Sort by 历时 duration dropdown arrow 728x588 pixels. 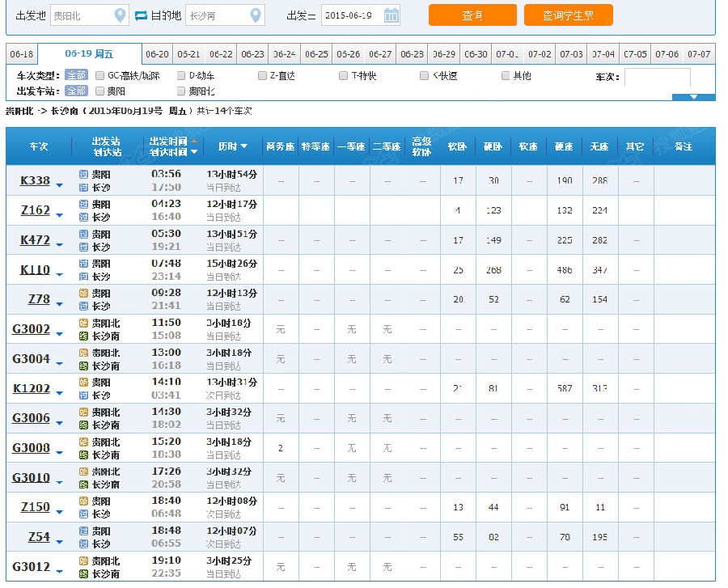point(243,146)
